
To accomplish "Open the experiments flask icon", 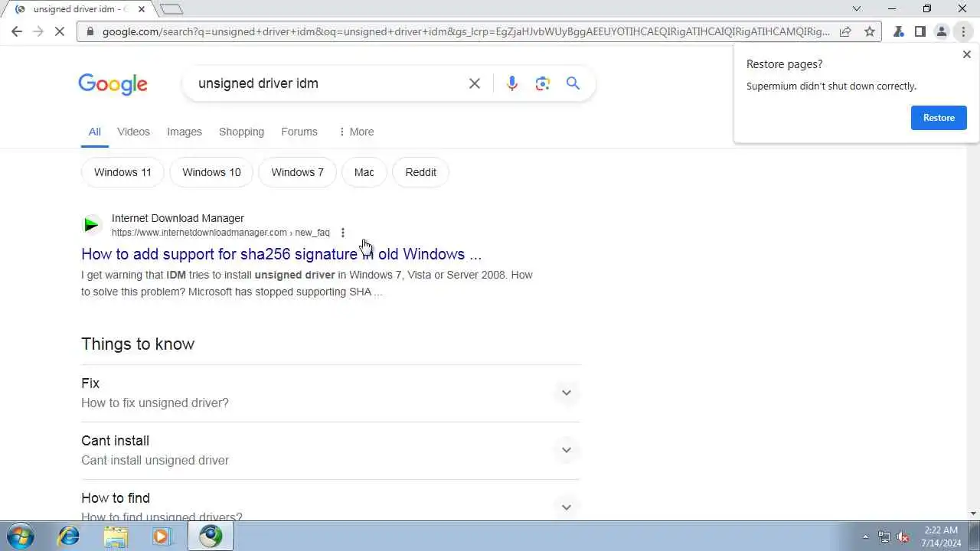I will pyautogui.click(x=899, y=31).
